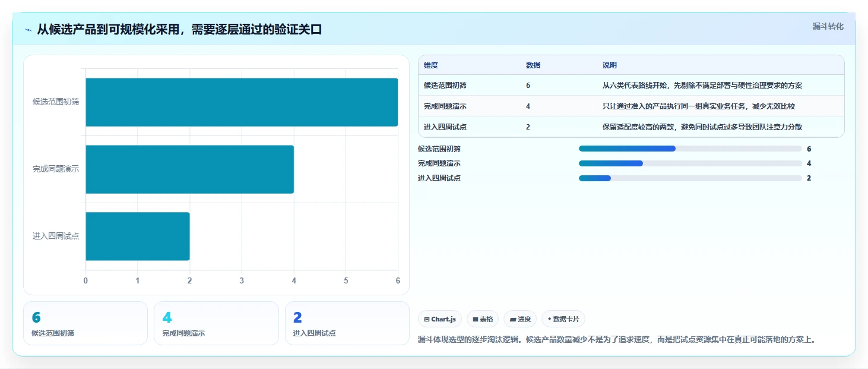Click 完成同题演示 label in progress list
Screen dimensions: 868x369
pos(439,163)
